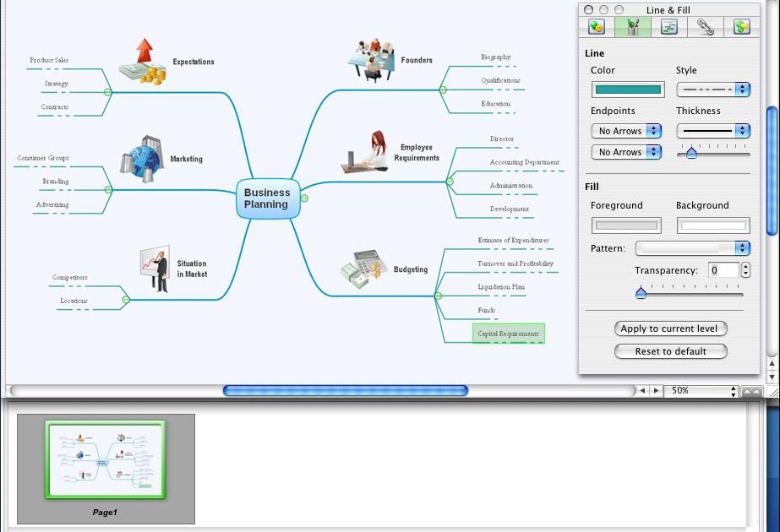The image size is (780, 532).
Task: Select the Marketing globe and building icon
Action: point(142,159)
